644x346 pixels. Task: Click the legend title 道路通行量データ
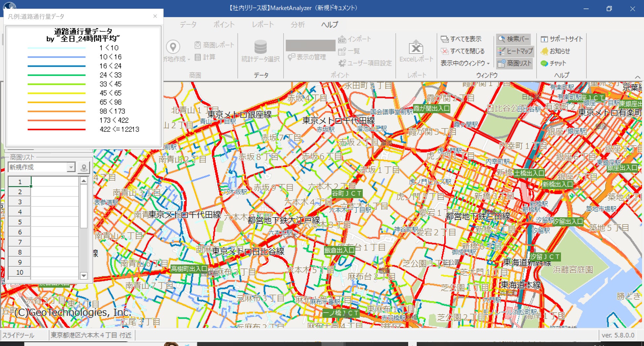[x=83, y=31]
